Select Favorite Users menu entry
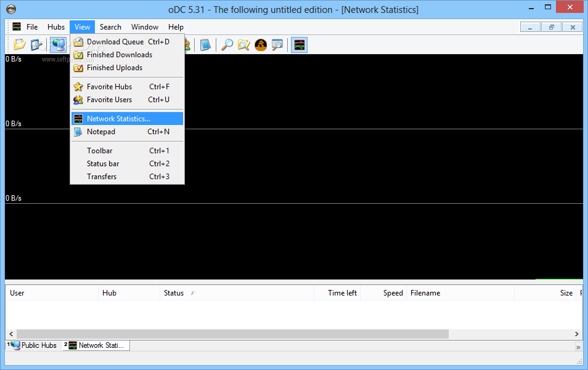The width and height of the screenshot is (588, 370). click(127, 100)
